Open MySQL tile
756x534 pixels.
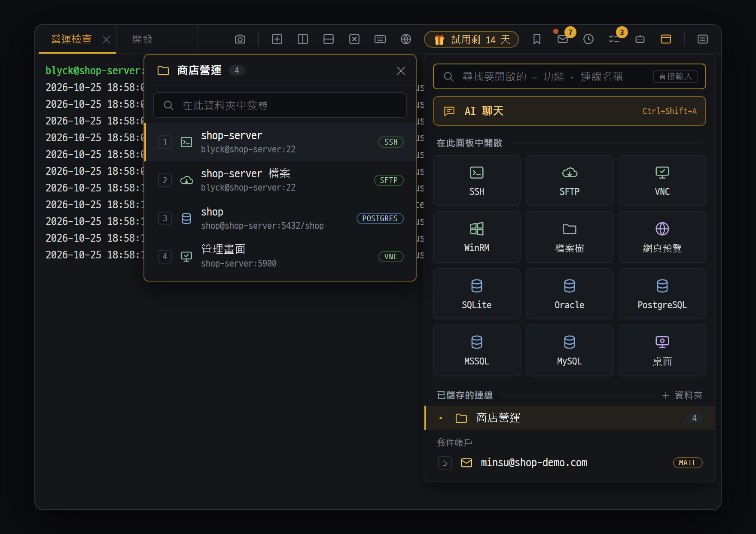click(x=570, y=350)
